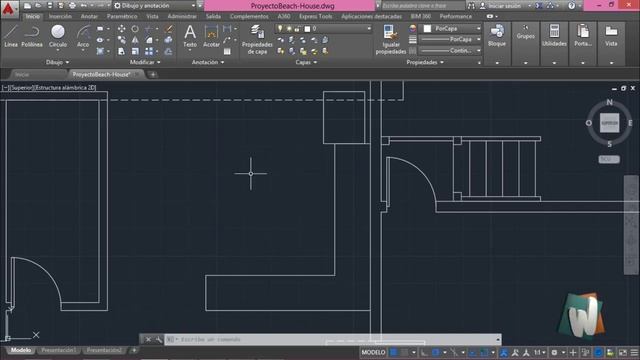Switch to the Anotar ribbon tab
This screenshot has height=360, width=640.
coord(89,16)
